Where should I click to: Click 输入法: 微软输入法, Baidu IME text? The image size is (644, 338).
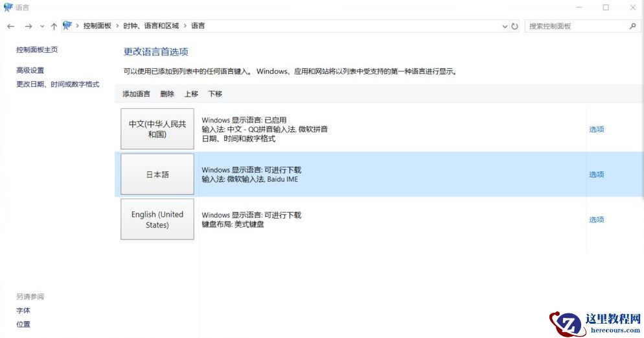(x=249, y=179)
